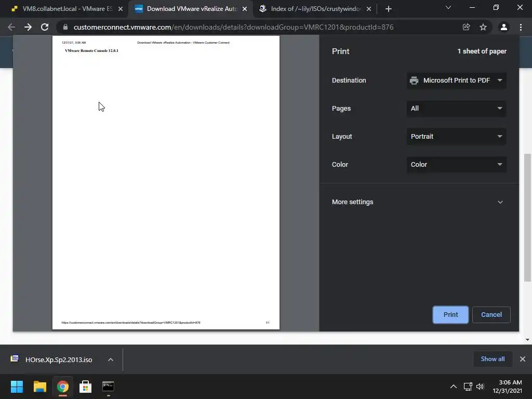532x399 pixels.
Task: Click the address bar URL
Action: (x=233, y=27)
